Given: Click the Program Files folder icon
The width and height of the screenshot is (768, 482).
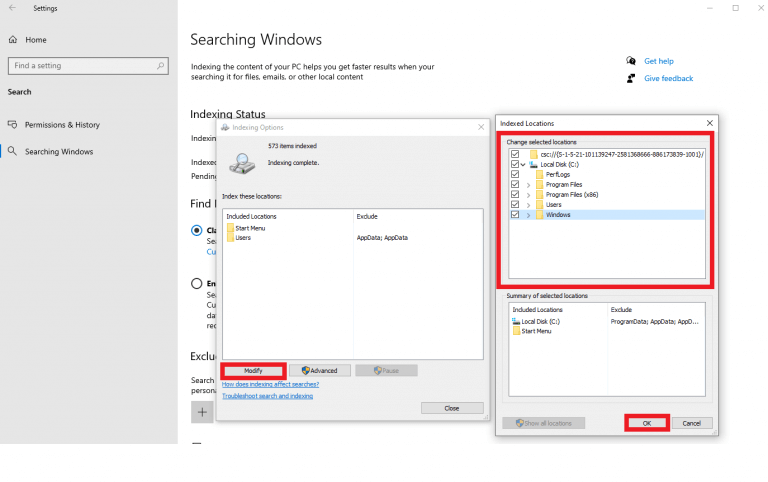Looking at the screenshot, I should pyautogui.click(x=540, y=185).
